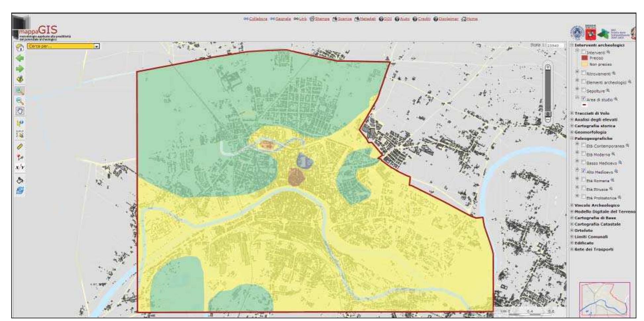Disable the Alto Medioevo layer
Screen dimensions: 644x321
click(x=583, y=171)
